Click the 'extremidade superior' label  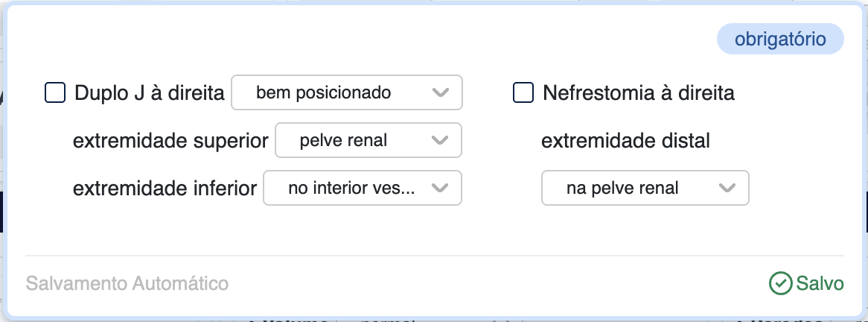(x=170, y=140)
